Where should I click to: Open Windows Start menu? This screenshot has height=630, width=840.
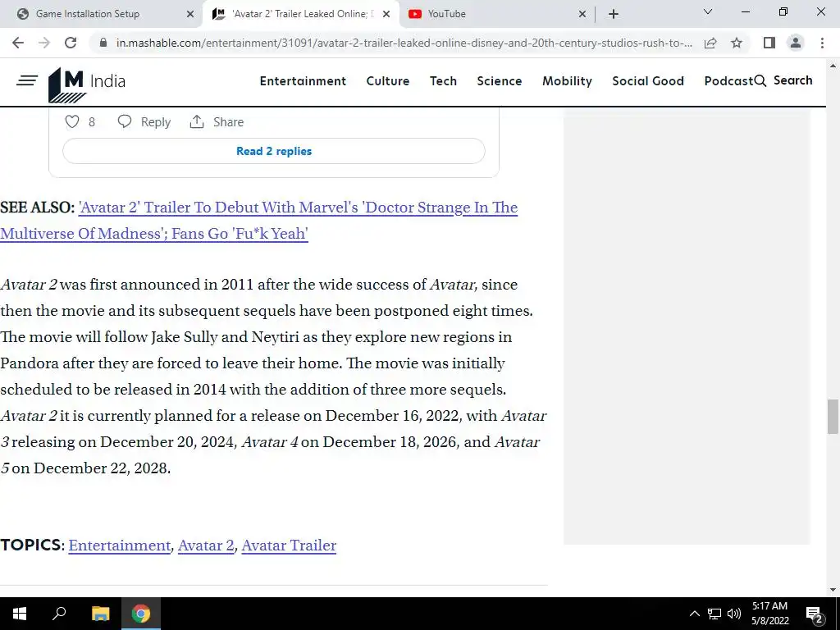(x=20, y=614)
